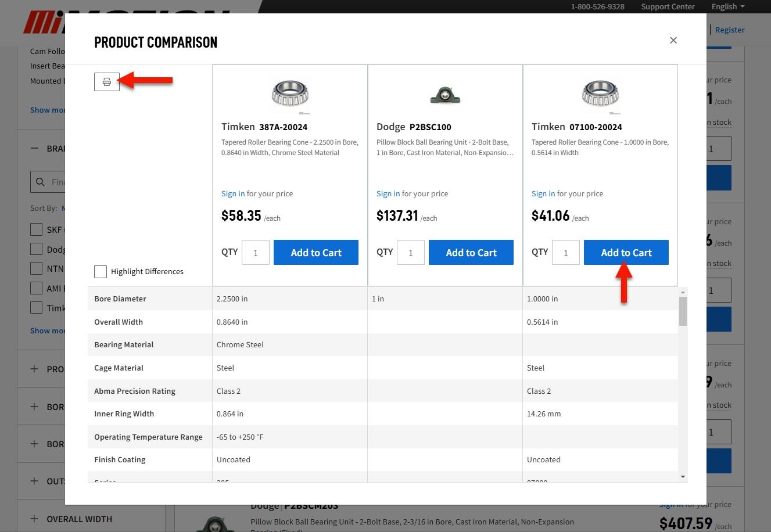
Task: Enable the Highlight Differences checkbox
Action: [101, 271]
